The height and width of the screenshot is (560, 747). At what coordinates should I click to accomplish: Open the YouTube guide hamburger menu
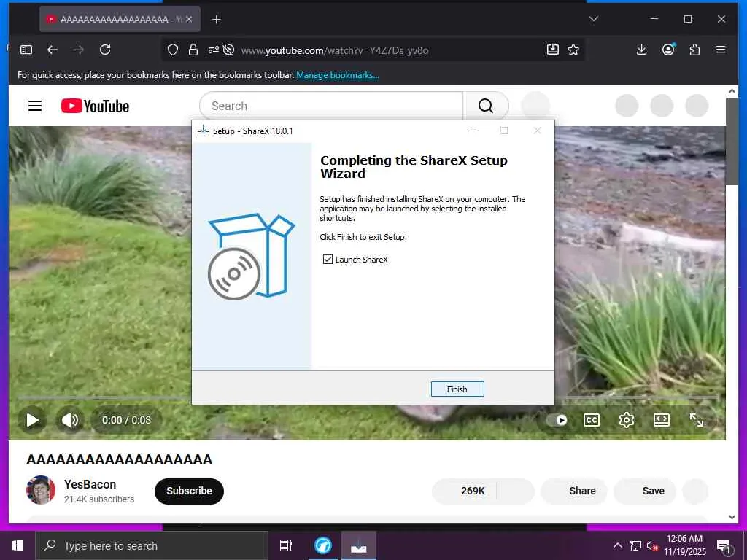click(35, 106)
